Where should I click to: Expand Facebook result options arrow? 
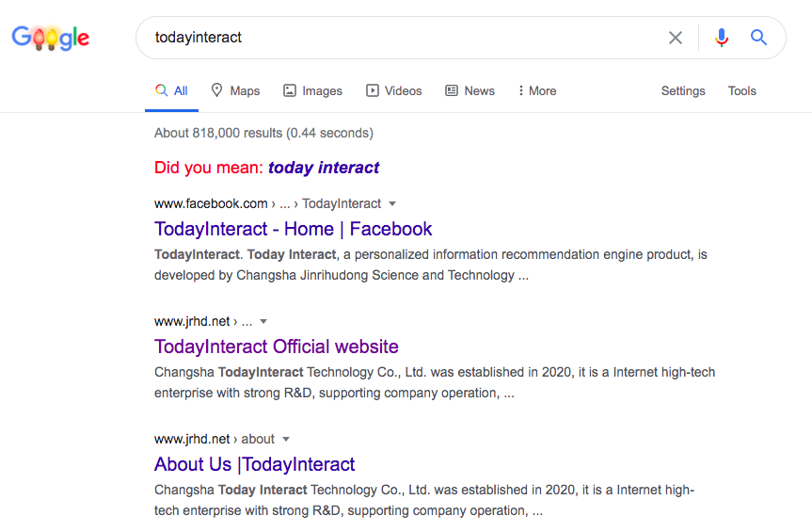392,203
